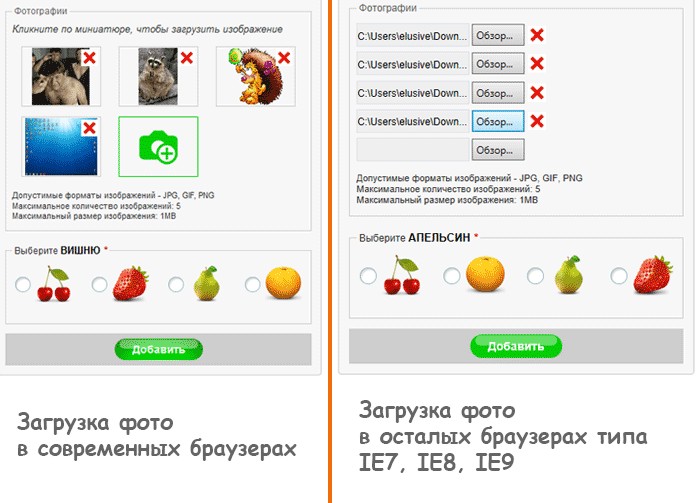Select the pear radio in ВИШНЮ captcha
Viewport: 700px width, 503px height.
point(175,284)
